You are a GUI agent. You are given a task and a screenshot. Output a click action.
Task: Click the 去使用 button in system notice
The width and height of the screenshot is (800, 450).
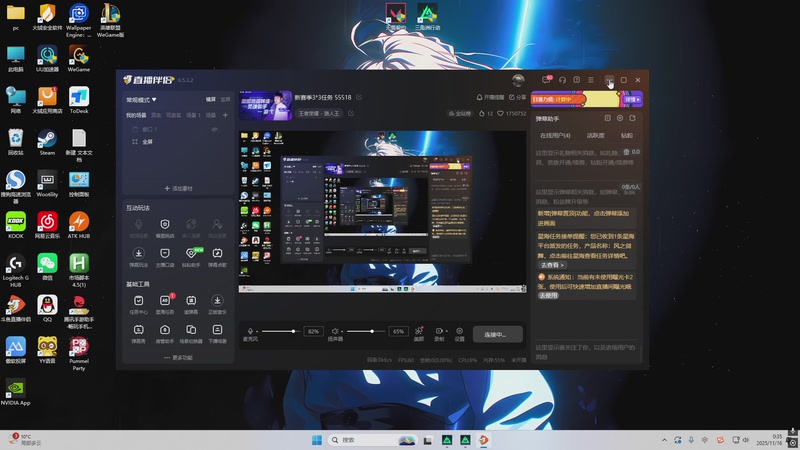pos(548,295)
